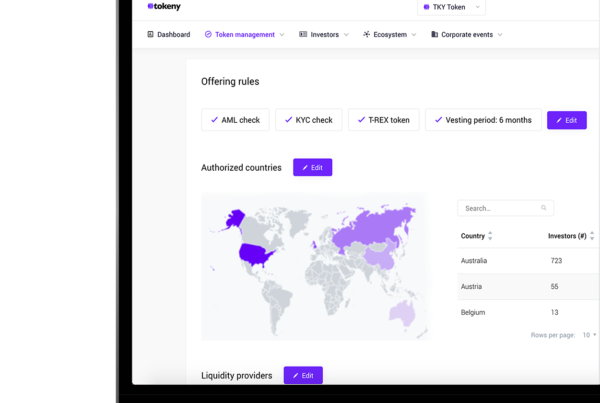Click Edit next to Authorized countries

[x=313, y=167]
